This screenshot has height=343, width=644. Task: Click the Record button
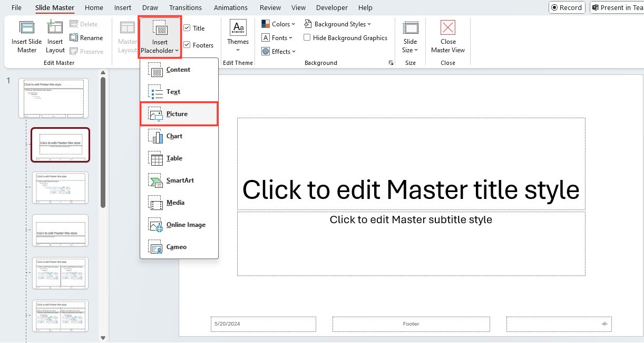(x=567, y=7)
